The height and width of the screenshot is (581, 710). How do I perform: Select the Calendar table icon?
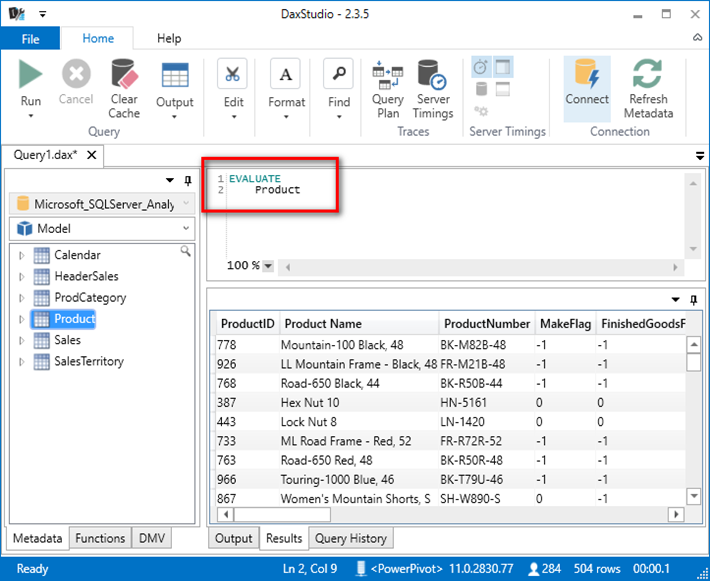42,255
